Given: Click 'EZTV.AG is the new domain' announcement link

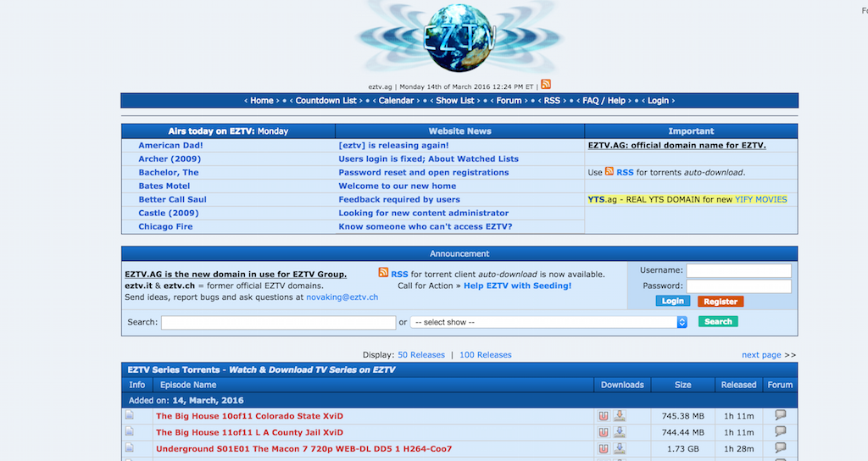Looking at the screenshot, I should click(236, 274).
